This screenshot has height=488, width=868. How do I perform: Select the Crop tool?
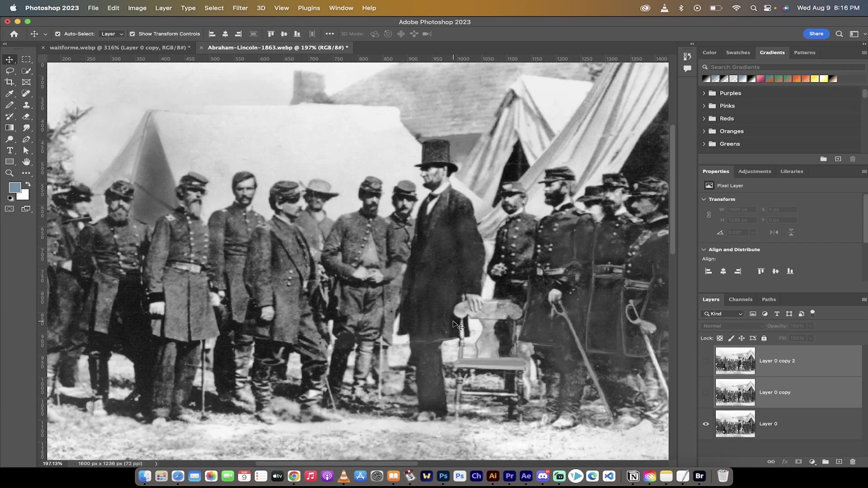coord(9,82)
